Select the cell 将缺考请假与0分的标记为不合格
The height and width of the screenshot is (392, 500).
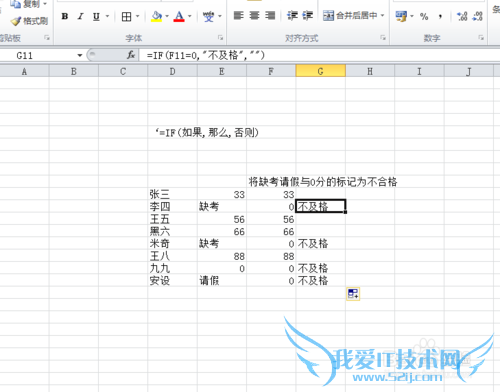[271, 182]
